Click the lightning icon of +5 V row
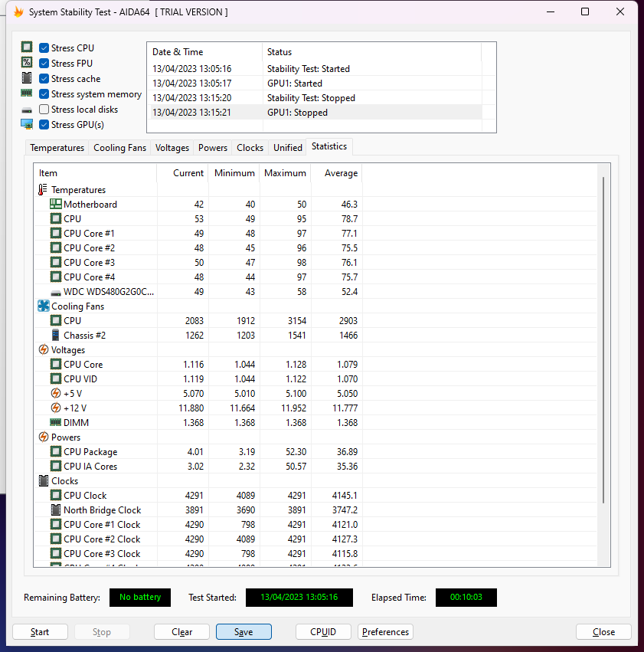Image resolution: width=644 pixels, height=652 pixels. click(56, 393)
